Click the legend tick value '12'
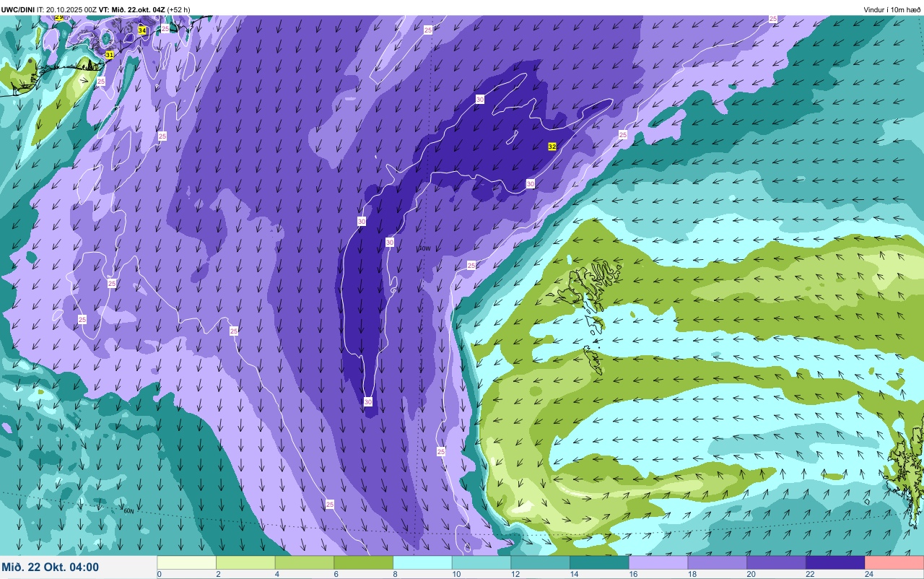The height and width of the screenshot is (579, 924). pos(515,574)
